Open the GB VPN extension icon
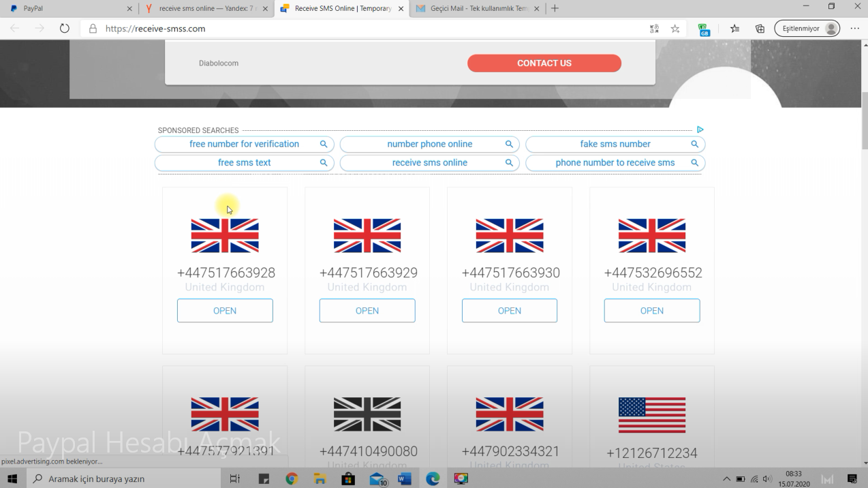The image size is (868, 488). tap(704, 29)
